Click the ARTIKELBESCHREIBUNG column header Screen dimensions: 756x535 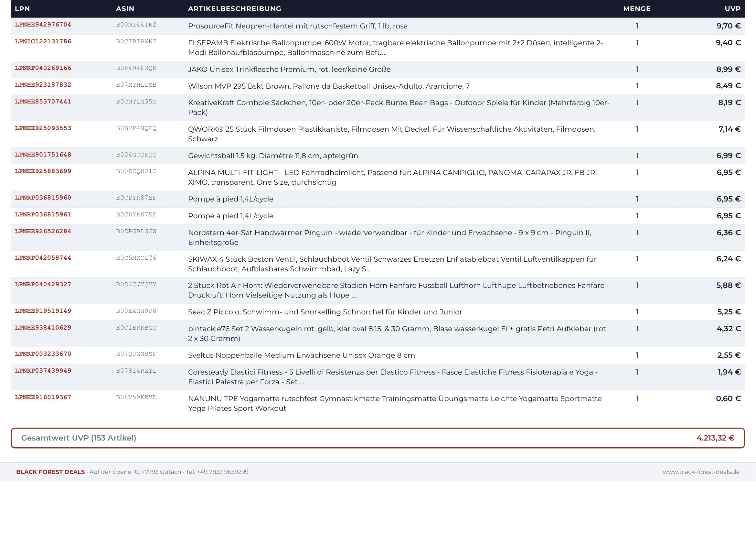pos(234,8)
